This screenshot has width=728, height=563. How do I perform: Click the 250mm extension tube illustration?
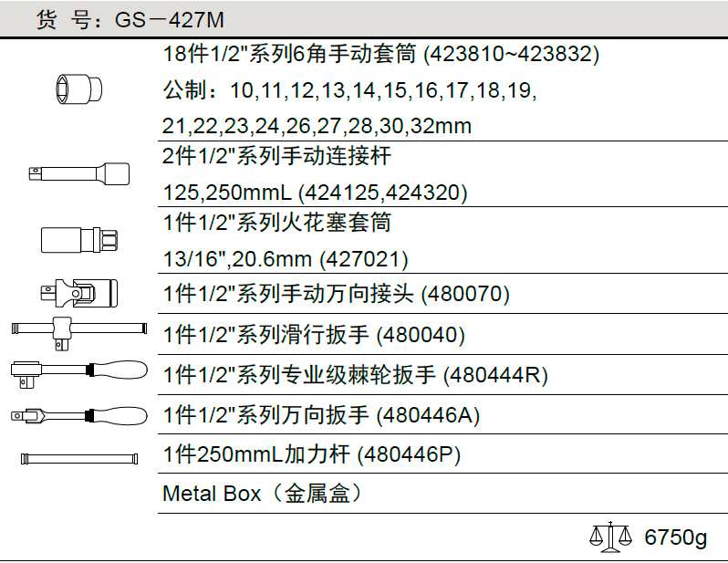[78, 458]
